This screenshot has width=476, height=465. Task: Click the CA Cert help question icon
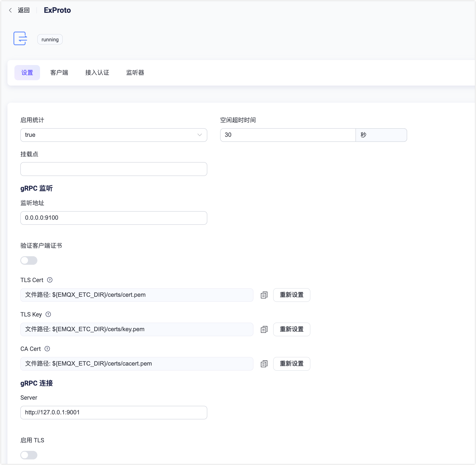[x=47, y=349]
